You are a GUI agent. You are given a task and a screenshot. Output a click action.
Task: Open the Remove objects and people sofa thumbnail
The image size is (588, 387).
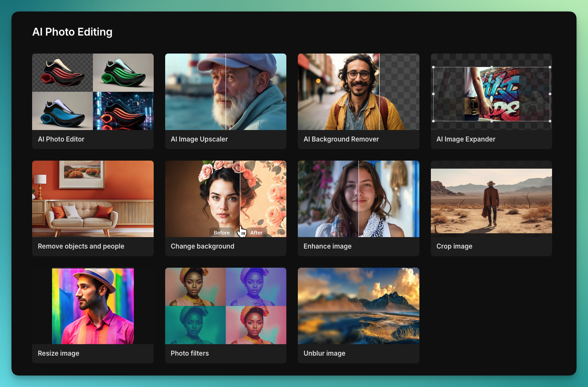pos(93,199)
